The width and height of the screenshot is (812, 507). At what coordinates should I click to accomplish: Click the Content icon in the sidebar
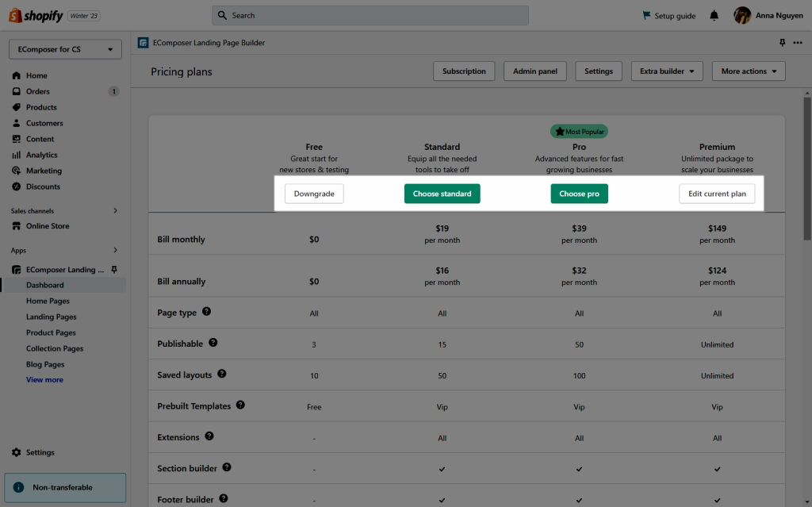pos(17,139)
